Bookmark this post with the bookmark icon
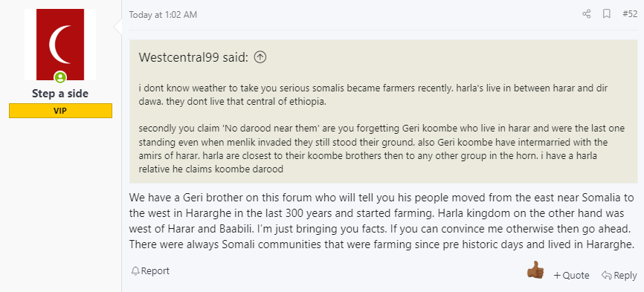 click(x=606, y=14)
